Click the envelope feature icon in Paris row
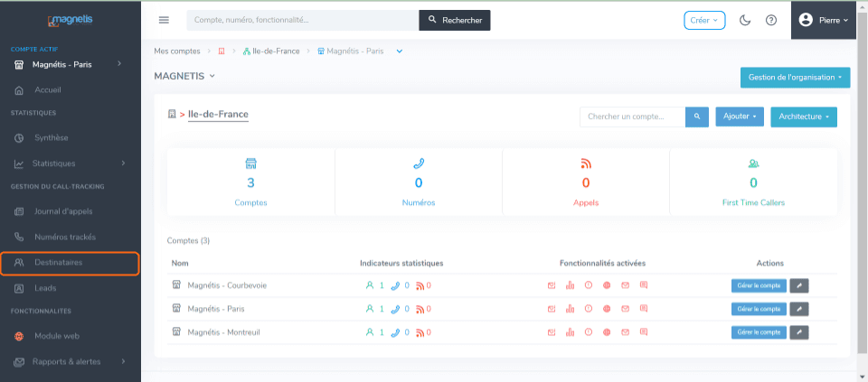Viewport: 868px width, 382px height. [625, 309]
